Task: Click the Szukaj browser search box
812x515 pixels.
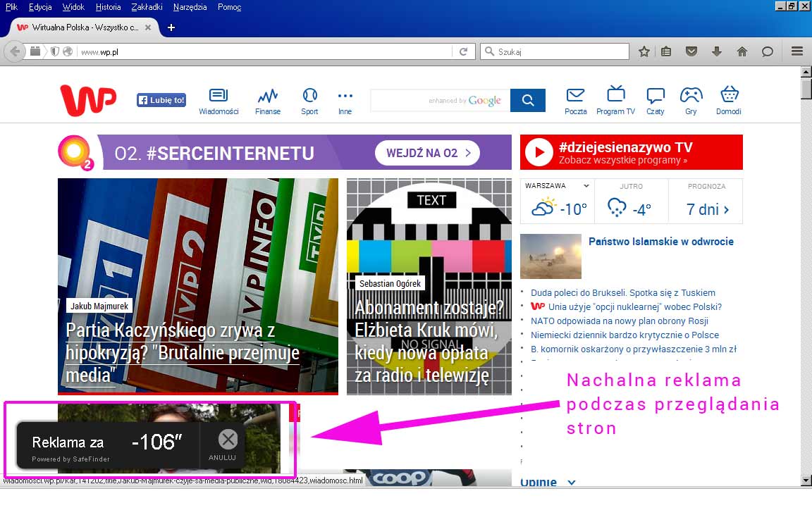Action: pyautogui.click(x=555, y=51)
